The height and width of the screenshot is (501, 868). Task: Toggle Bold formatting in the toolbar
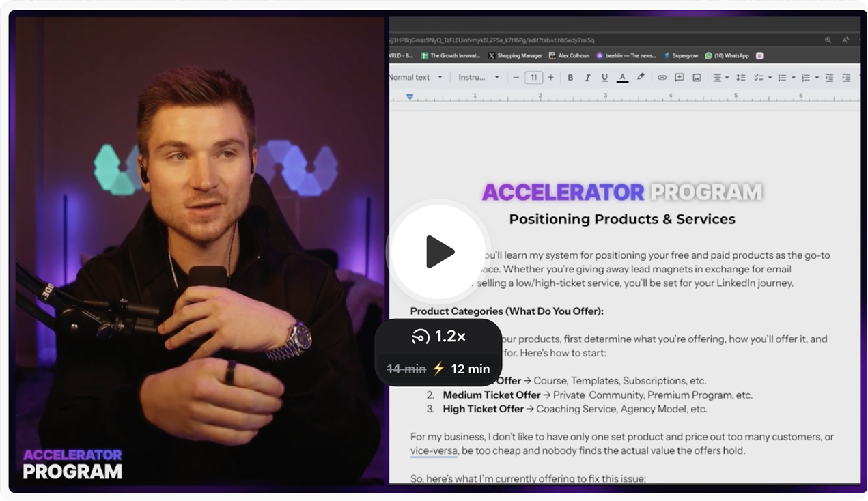570,78
